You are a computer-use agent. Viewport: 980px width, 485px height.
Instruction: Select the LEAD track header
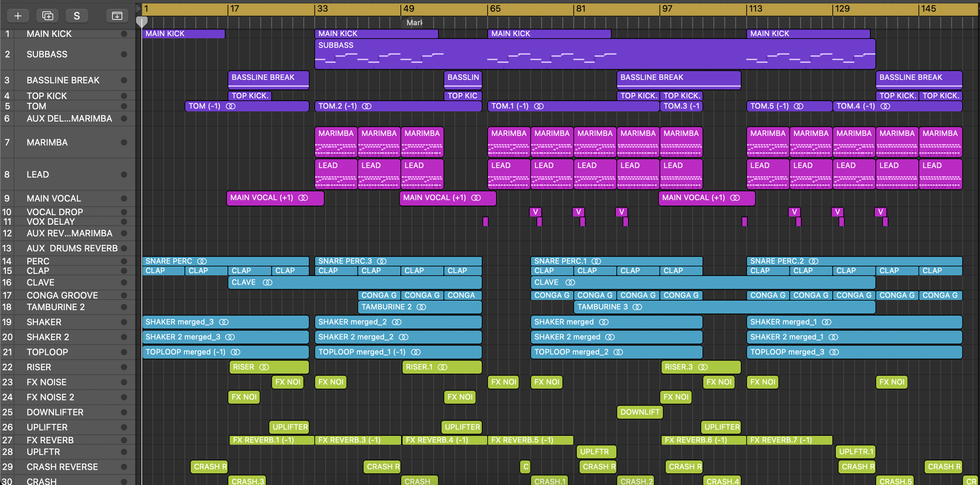tap(38, 175)
